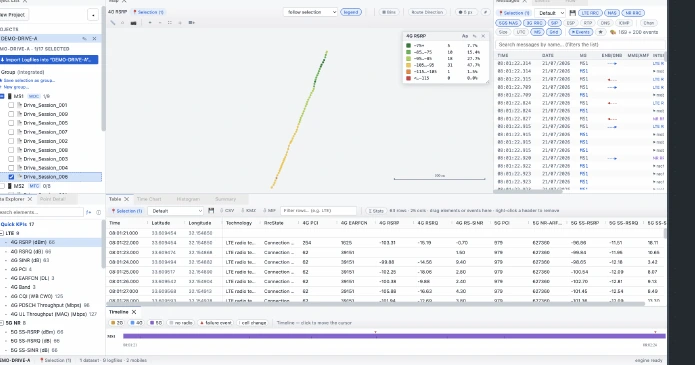Click the Stats button in Table toolbar

375,211
